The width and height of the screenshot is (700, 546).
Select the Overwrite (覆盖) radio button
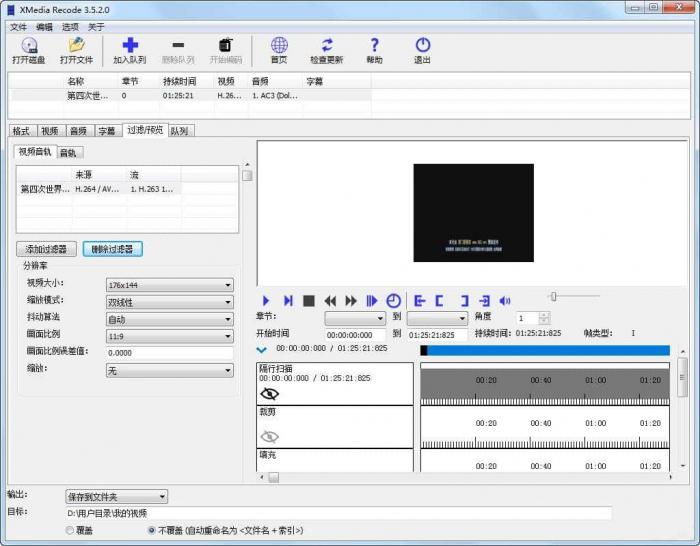pos(70,531)
